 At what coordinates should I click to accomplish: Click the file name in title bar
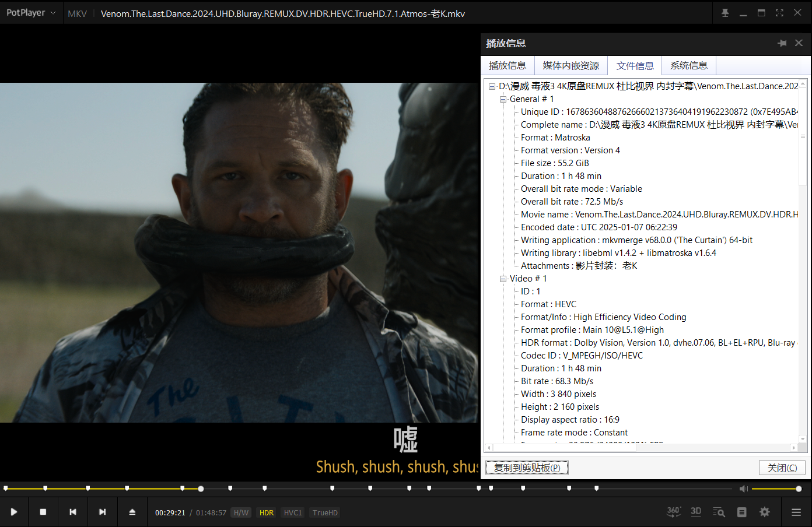pos(283,13)
